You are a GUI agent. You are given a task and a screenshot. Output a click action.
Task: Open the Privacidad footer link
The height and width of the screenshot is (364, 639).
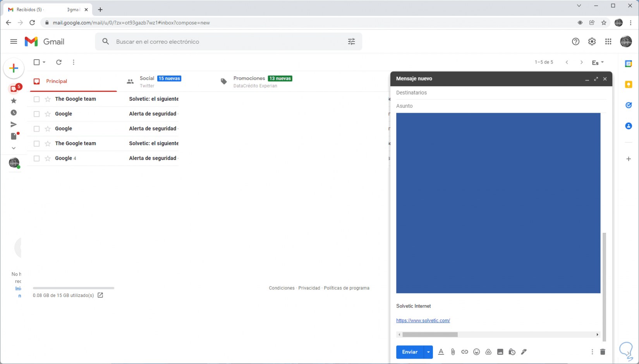309,288
